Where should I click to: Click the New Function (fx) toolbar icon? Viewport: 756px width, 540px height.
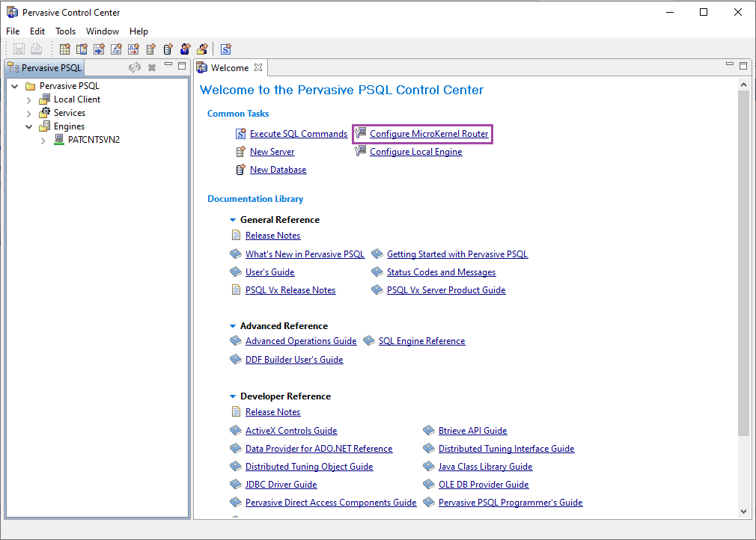(x=116, y=49)
